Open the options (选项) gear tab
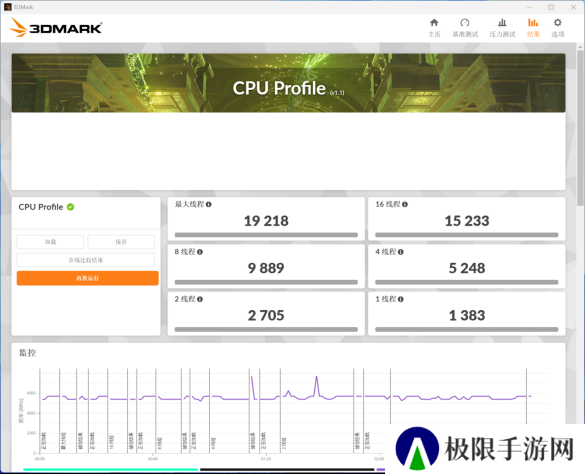 (x=557, y=28)
